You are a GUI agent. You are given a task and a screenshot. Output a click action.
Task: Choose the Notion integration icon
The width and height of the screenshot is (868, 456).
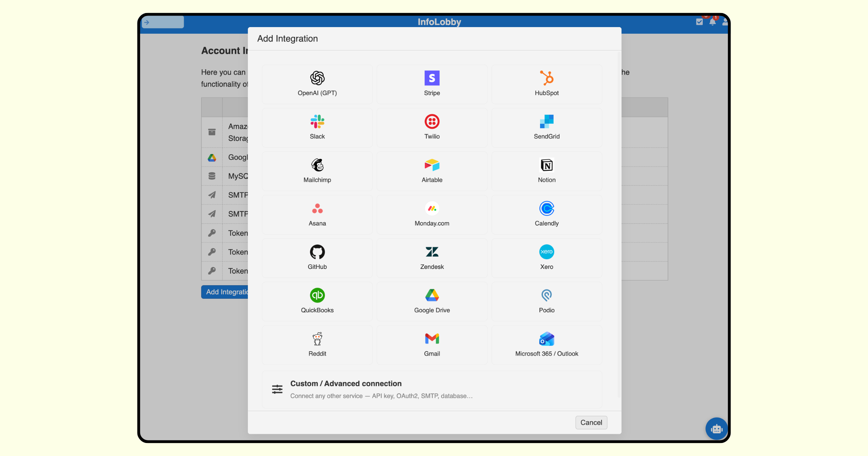tap(546, 165)
